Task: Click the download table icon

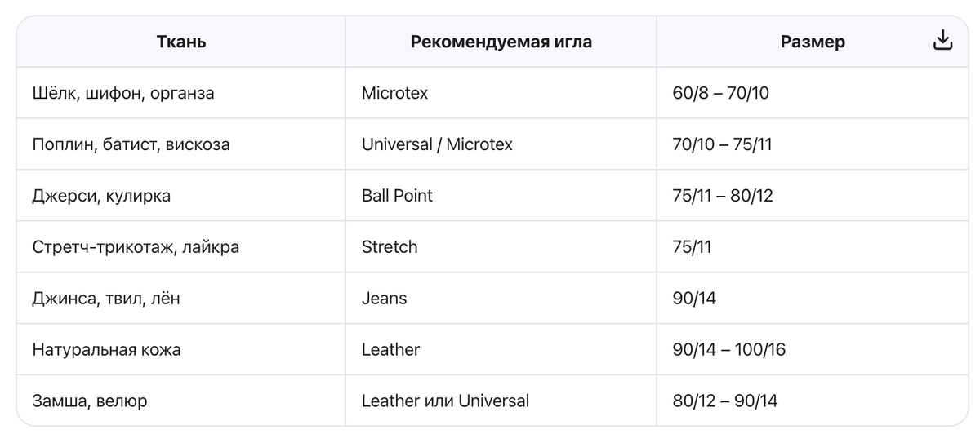Action: (x=942, y=41)
